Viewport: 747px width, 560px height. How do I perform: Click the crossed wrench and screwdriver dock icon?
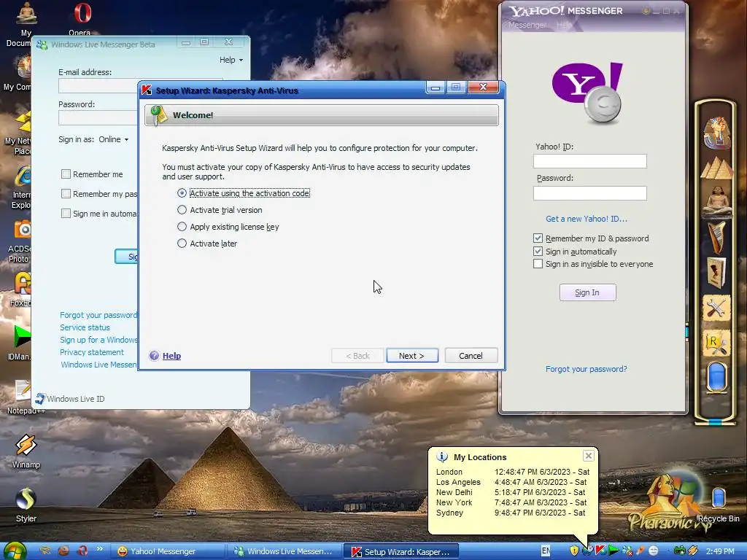[x=716, y=308]
